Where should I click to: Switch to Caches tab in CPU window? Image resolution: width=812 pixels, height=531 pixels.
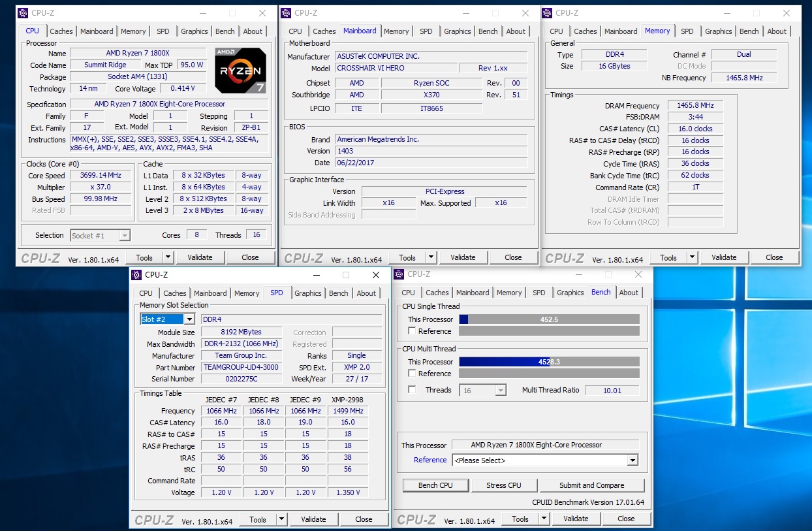pos(61,31)
